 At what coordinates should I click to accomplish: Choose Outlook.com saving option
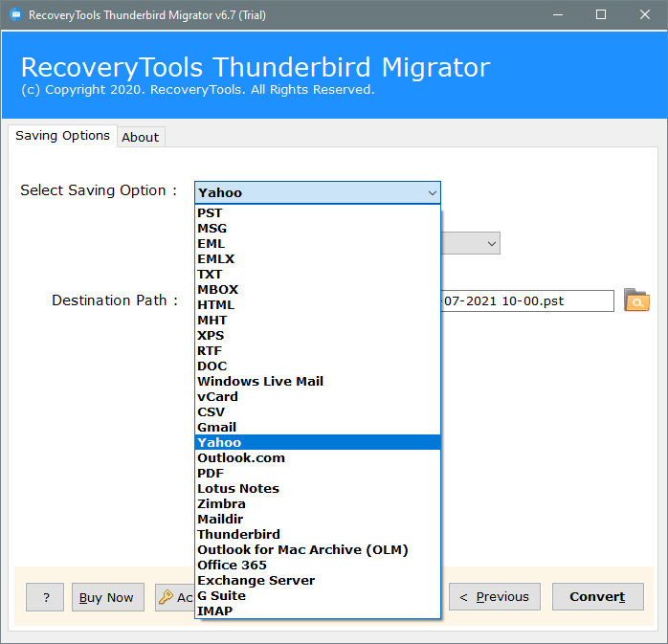318,457
